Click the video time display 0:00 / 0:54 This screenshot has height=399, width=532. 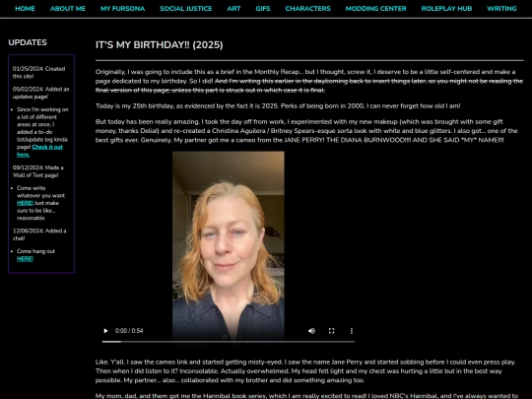pos(129,331)
